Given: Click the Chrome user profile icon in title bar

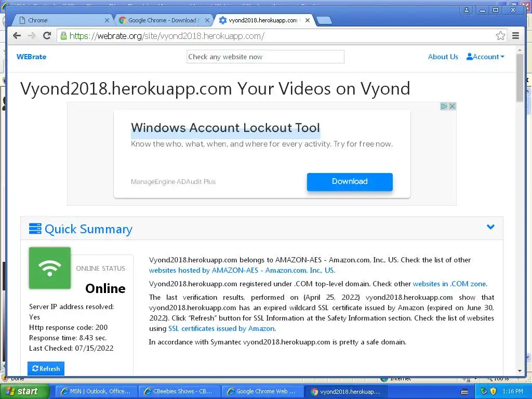Looking at the screenshot, I should point(467,10).
